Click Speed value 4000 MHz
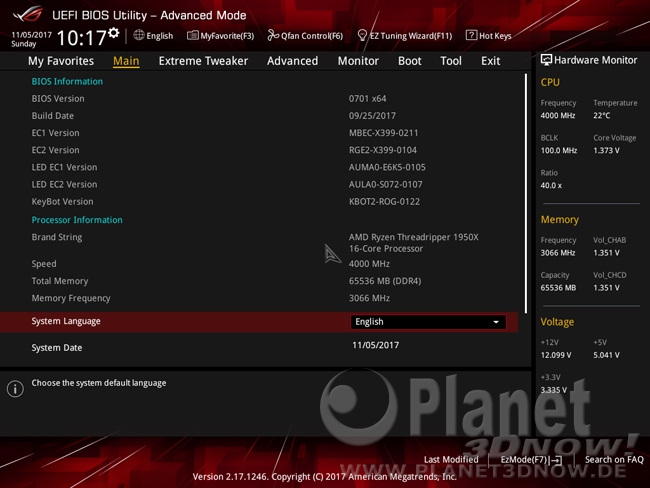Viewport: 650px width, 488px height. 369,264
